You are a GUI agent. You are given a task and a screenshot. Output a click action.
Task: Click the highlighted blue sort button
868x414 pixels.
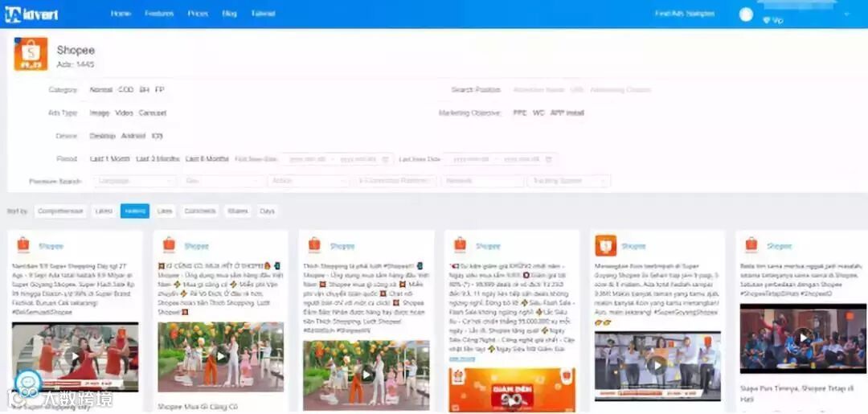coord(134,211)
